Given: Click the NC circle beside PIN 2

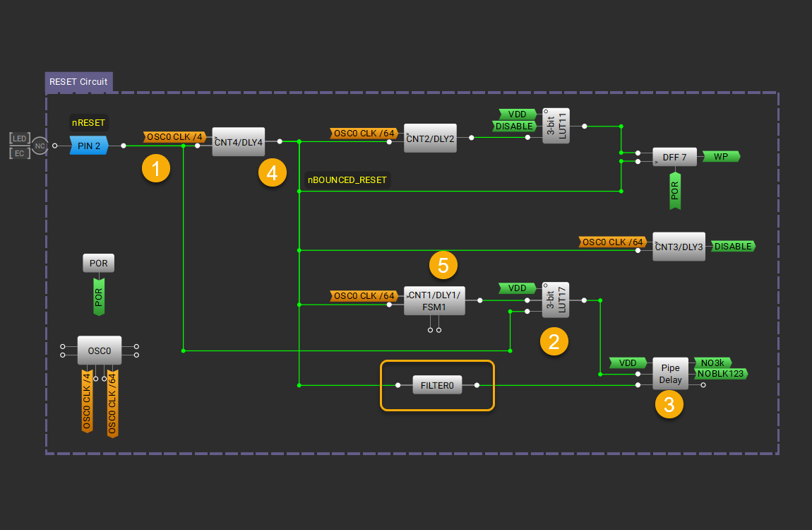Looking at the screenshot, I should coord(40,146).
